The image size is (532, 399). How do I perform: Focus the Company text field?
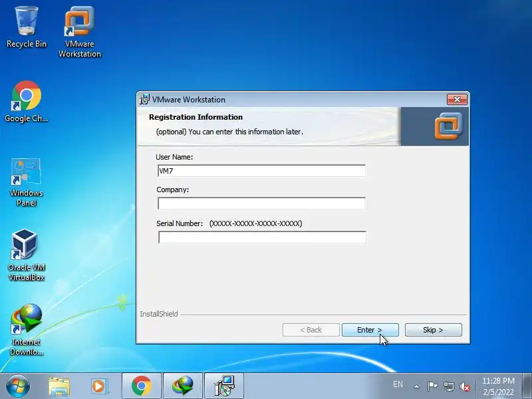pyautogui.click(x=261, y=203)
